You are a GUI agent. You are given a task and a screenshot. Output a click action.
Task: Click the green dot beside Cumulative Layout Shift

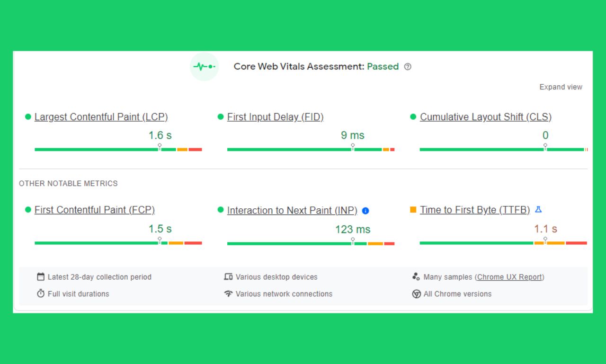(412, 116)
